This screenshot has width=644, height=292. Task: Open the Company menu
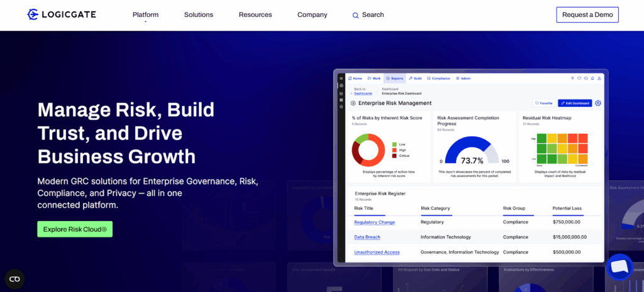[312, 14]
